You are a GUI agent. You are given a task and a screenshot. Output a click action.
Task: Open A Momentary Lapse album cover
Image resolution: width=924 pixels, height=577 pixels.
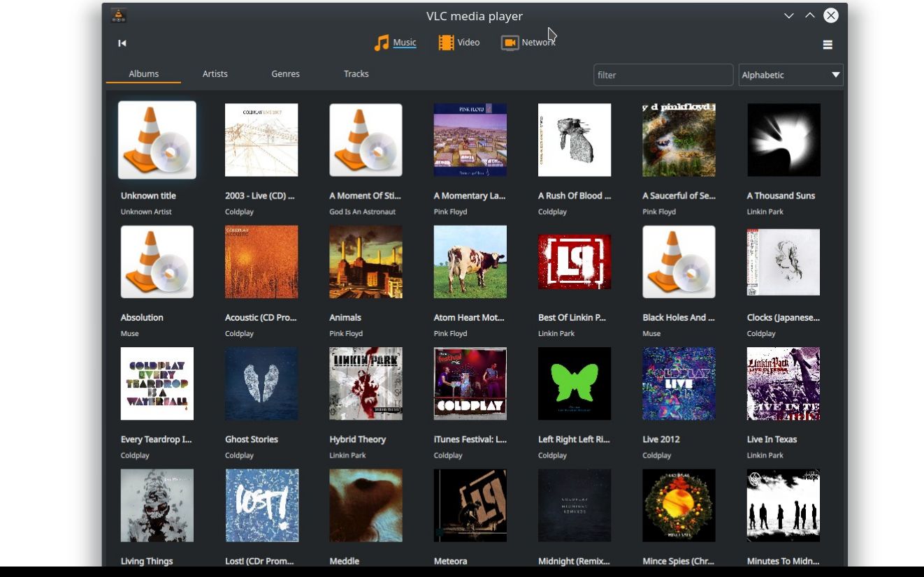pyautogui.click(x=470, y=140)
